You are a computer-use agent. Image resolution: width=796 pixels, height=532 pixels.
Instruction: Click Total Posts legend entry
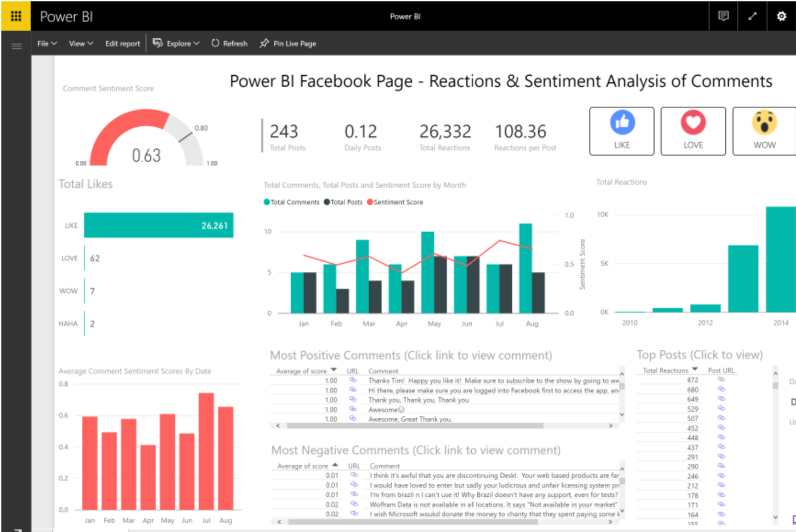[343, 202]
